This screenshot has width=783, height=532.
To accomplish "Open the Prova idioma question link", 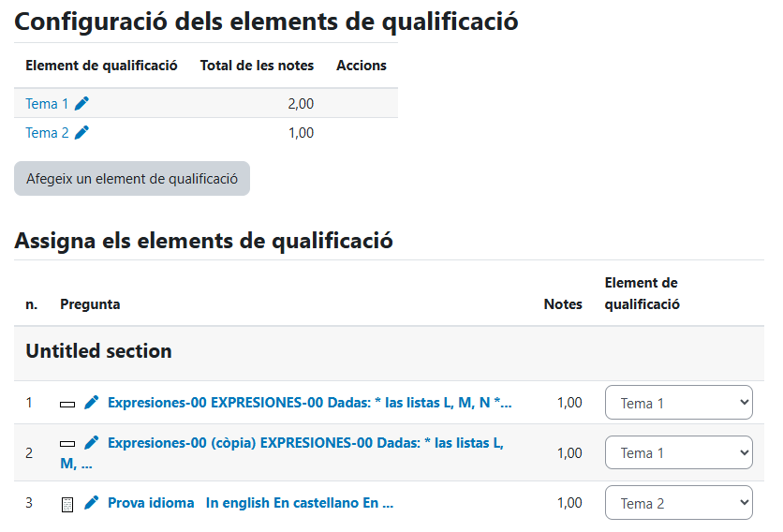I will (251, 503).
